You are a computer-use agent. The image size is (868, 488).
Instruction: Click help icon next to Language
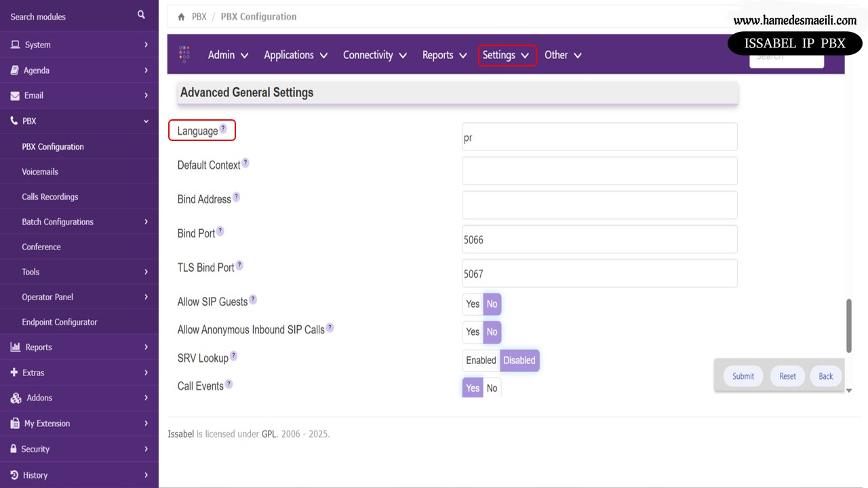223,129
